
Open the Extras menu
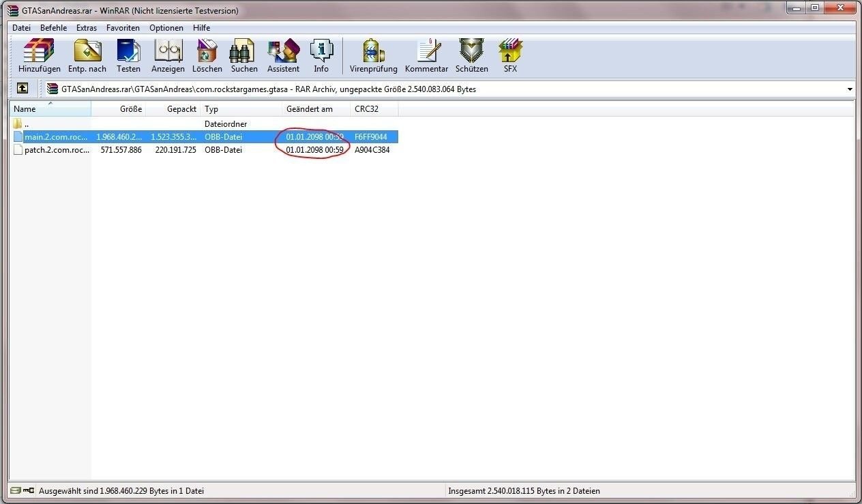coord(87,28)
